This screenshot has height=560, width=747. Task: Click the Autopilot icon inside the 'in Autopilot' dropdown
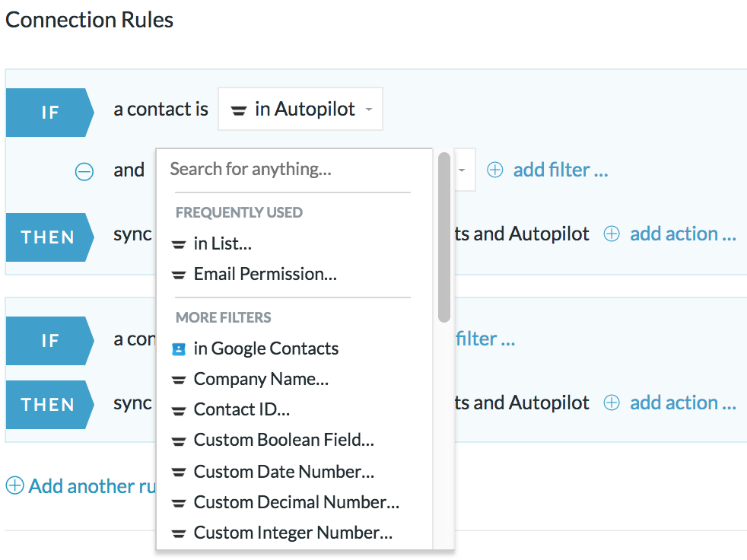(x=239, y=110)
